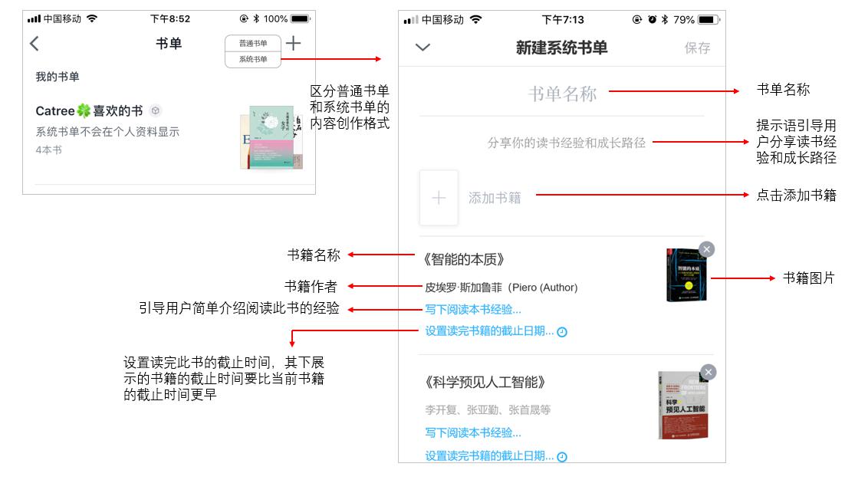Image resolution: width=868 pixels, height=480 pixels.
Task: Tap the 书单 title on left phone
Action: pos(169,43)
